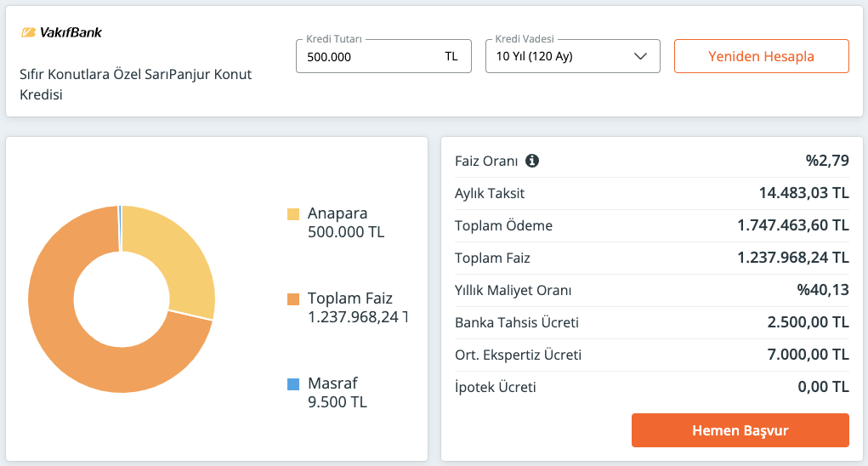Click the orange Toplam Faiz legend swatch

pyautogui.click(x=292, y=299)
